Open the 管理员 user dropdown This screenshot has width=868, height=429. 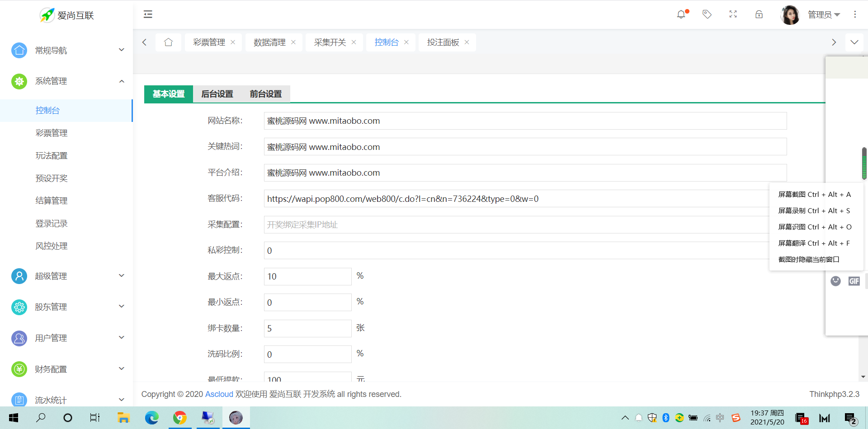point(823,15)
